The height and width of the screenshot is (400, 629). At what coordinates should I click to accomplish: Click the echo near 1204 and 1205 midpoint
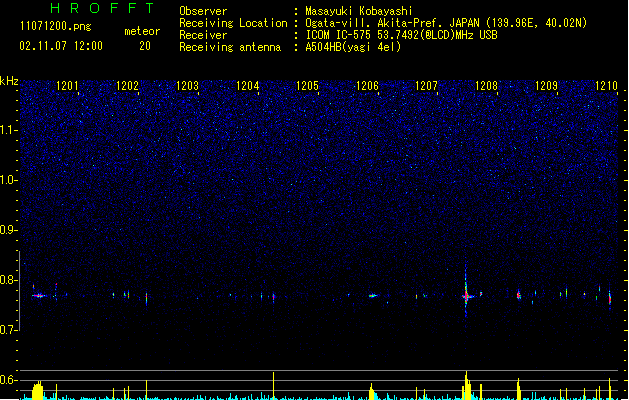(x=274, y=297)
